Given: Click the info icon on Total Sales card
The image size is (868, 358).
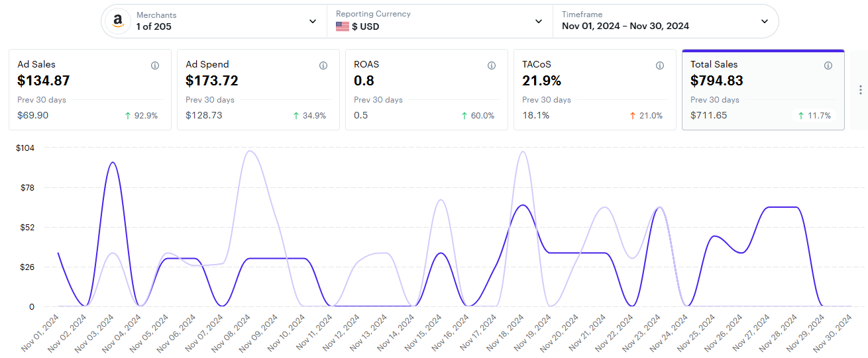Looking at the screenshot, I should tap(828, 66).
